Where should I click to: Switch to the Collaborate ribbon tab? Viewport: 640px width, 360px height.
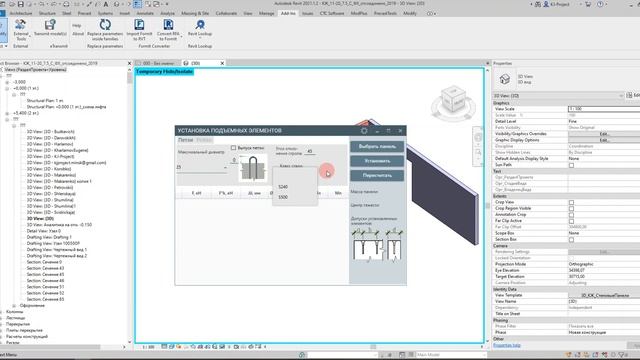tap(226, 13)
